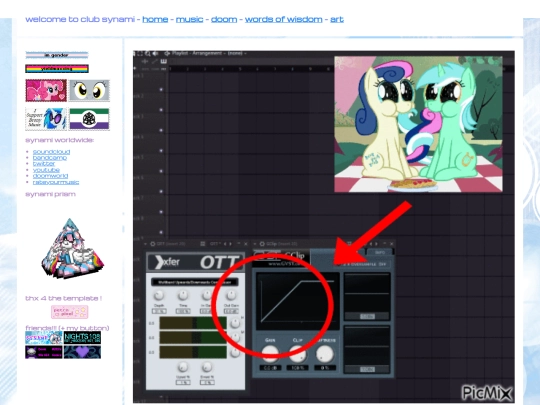
Task: Open the art page link
Action: [337, 19]
